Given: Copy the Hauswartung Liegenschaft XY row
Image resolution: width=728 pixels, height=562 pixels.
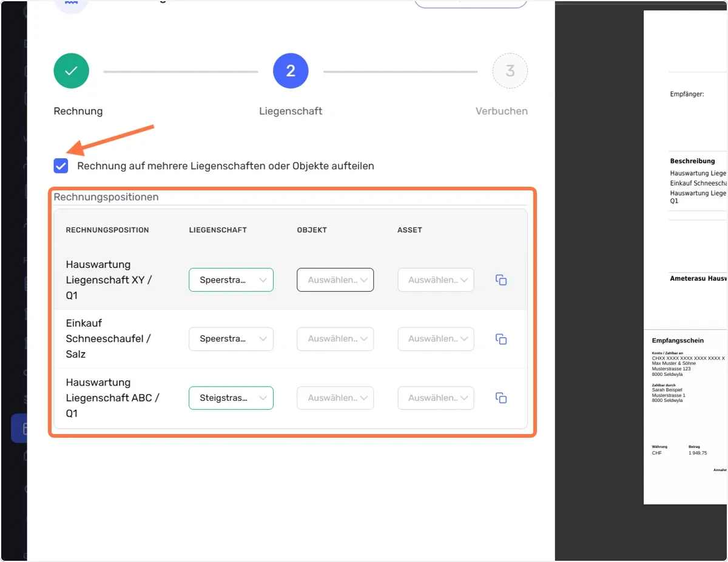Looking at the screenshot, I should coord(501,280).
